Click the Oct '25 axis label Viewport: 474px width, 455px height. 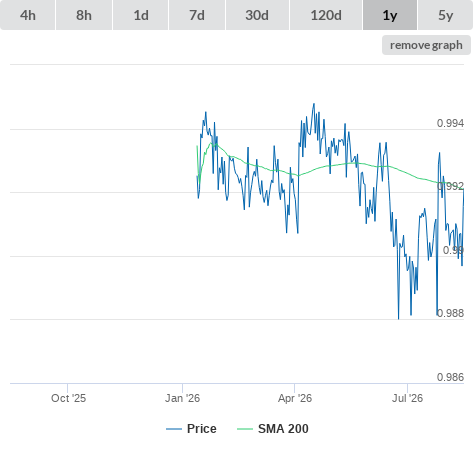pyautogui.click(x=68, y=398)
